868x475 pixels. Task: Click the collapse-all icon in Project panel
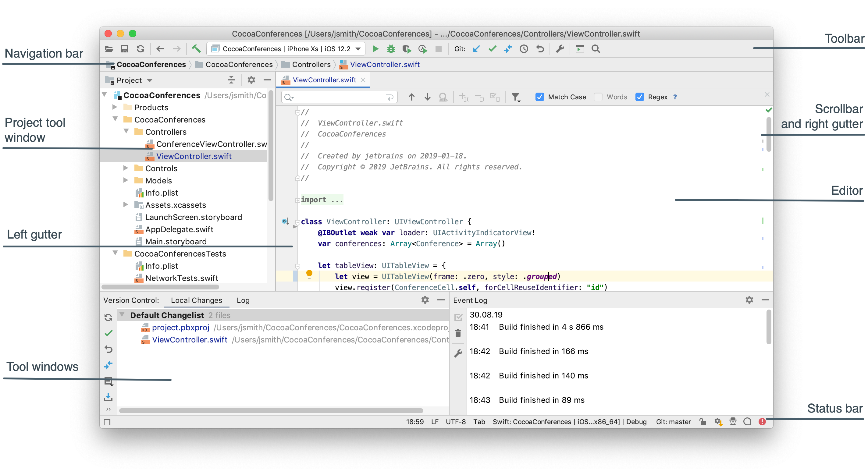pyautogui.click(x=231, y=80)
